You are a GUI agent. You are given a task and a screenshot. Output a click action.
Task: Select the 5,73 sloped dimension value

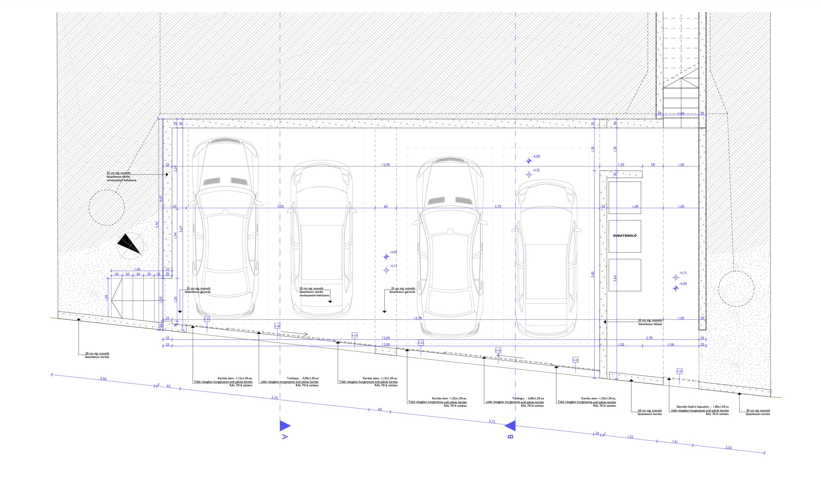pos(492,421)
